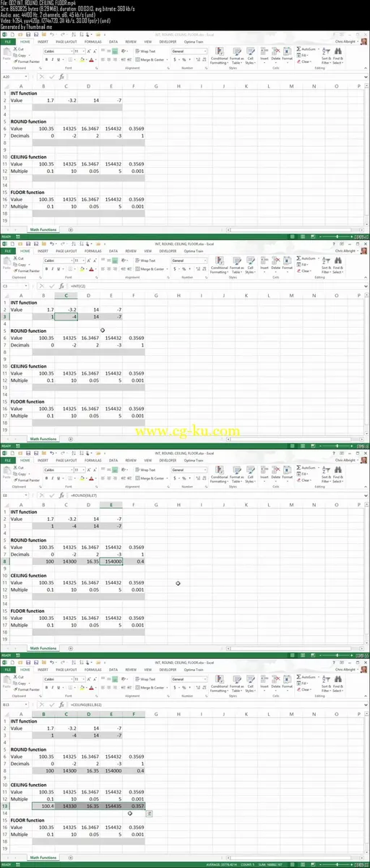The image size is (370, 868).
Task: Click Optima Train tab in the =INT(C2) frame
Action: (195, 252)
